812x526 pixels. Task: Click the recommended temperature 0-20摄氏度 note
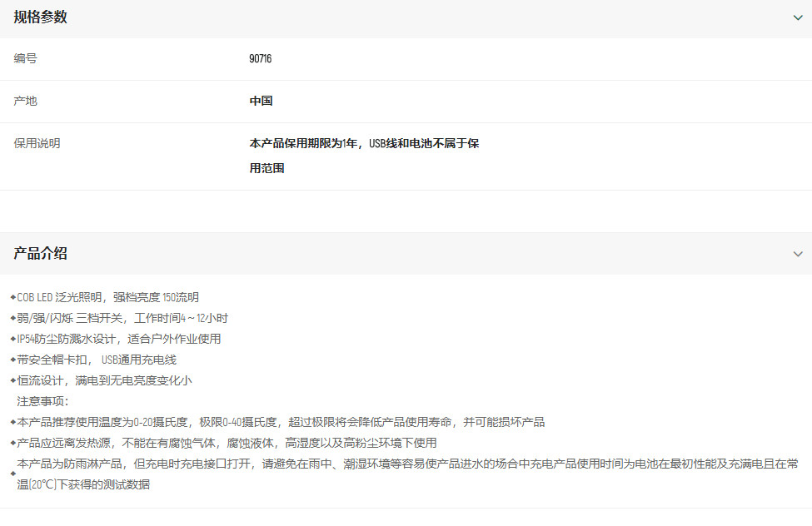[x=281, y=422]
